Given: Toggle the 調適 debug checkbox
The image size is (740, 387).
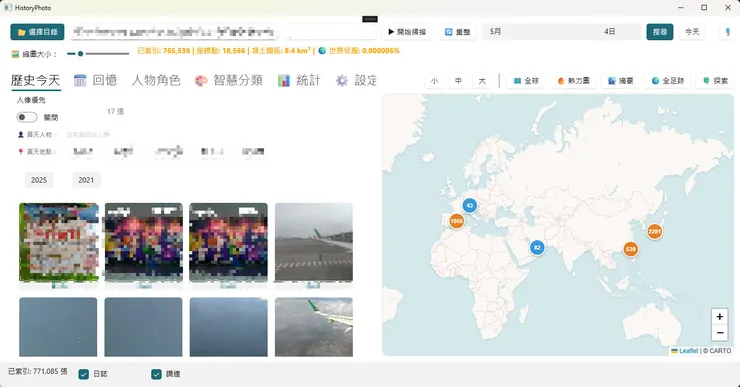Looking at the screenshot, I should point(156,374).
